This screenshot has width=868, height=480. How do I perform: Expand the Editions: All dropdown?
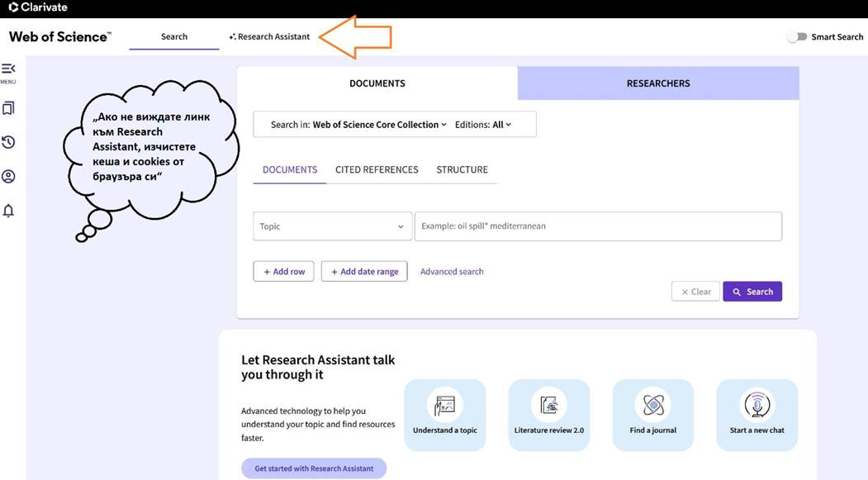[482, 125]
